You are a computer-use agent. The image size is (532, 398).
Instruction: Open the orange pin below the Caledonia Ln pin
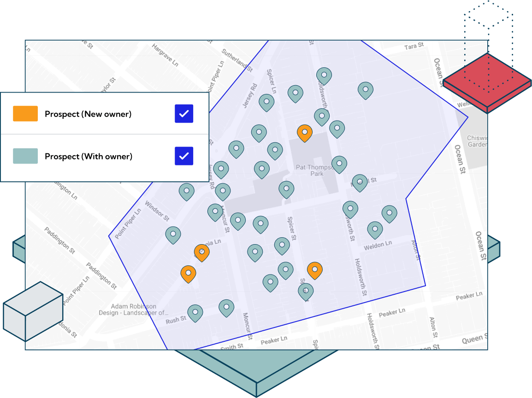(x=188, y=274)
